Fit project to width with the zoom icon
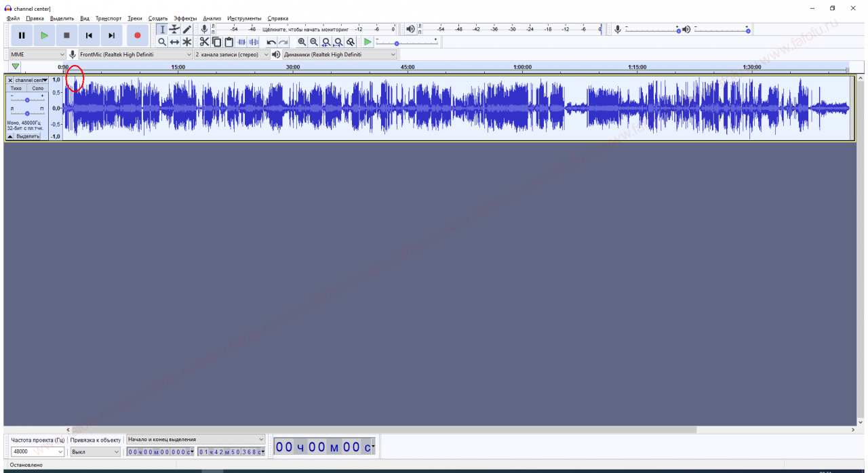 click(338, 42)
